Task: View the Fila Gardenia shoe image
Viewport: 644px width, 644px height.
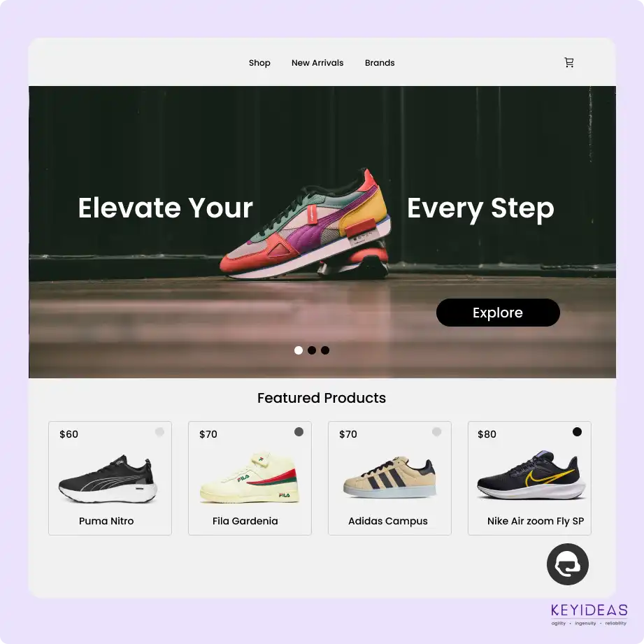Action: coord(250,478)
